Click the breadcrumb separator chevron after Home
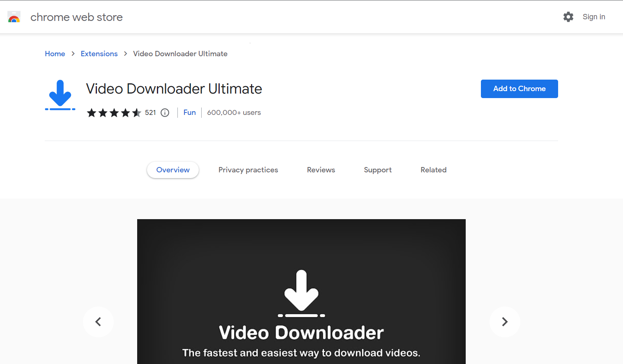This screenshot has height=364, width=623. 73,54
